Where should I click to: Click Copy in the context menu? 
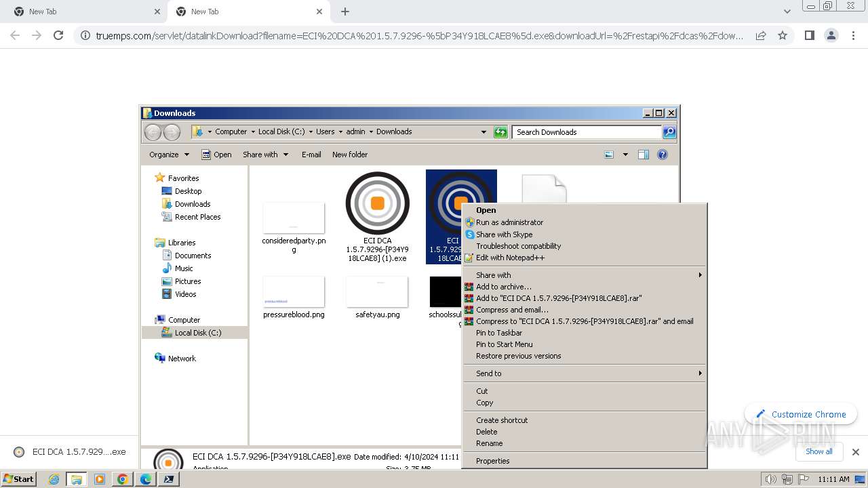(484, 403)
